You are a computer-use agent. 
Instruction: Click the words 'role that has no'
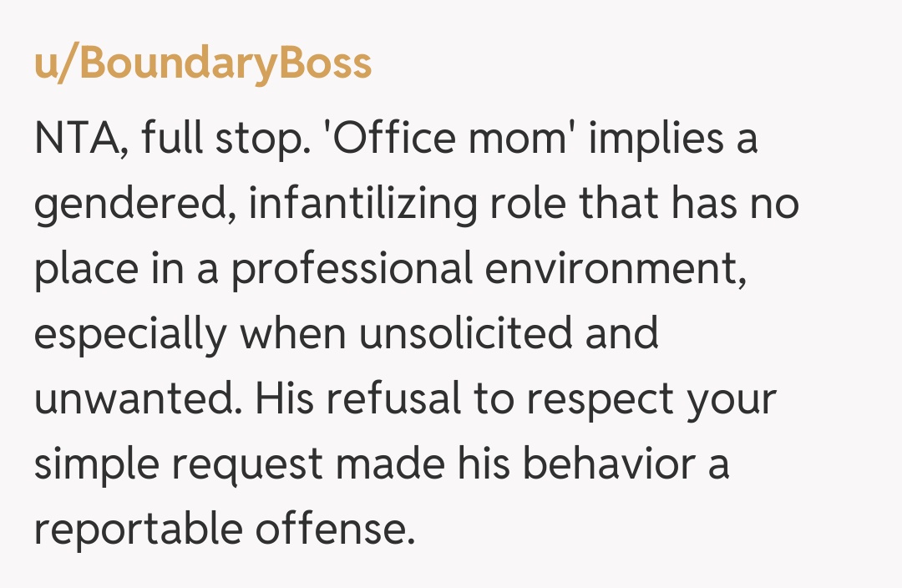point(647,205)
